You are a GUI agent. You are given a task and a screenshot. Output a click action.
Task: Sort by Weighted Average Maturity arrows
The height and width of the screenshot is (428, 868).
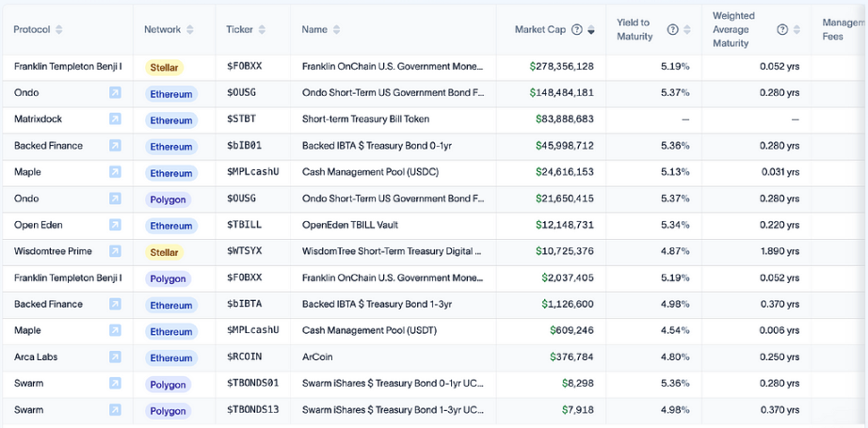796,30
